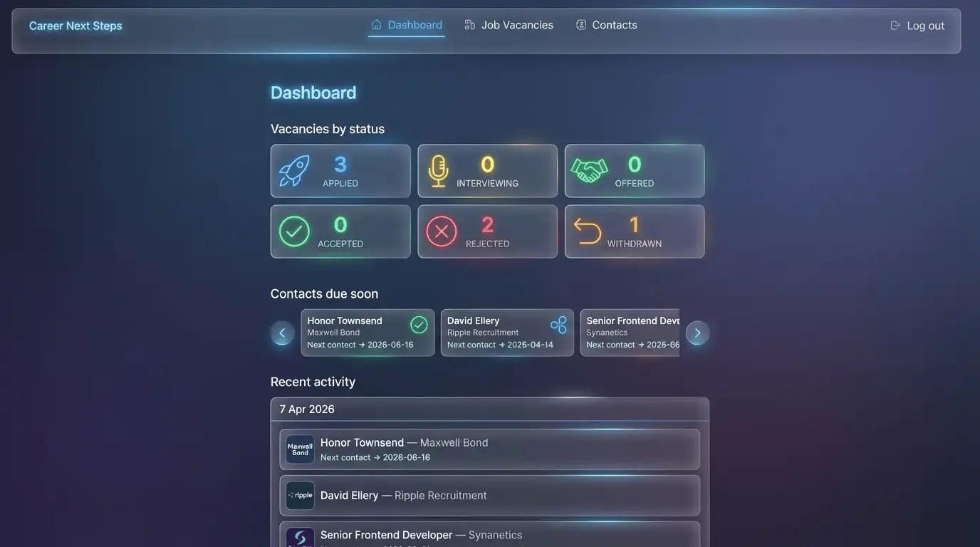980x547 pixels.
Task: Log out of the application
Action: point(917,26)
